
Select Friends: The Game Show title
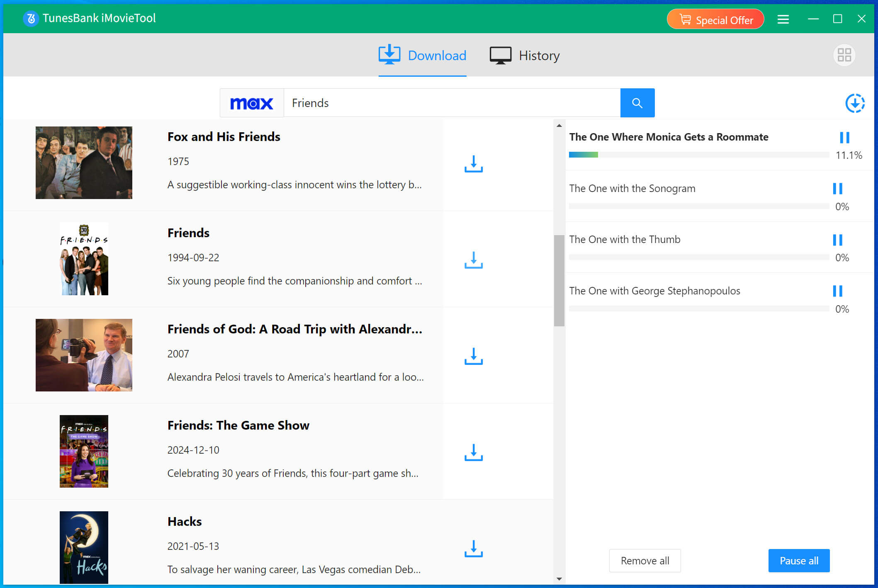tap(238, 425)
